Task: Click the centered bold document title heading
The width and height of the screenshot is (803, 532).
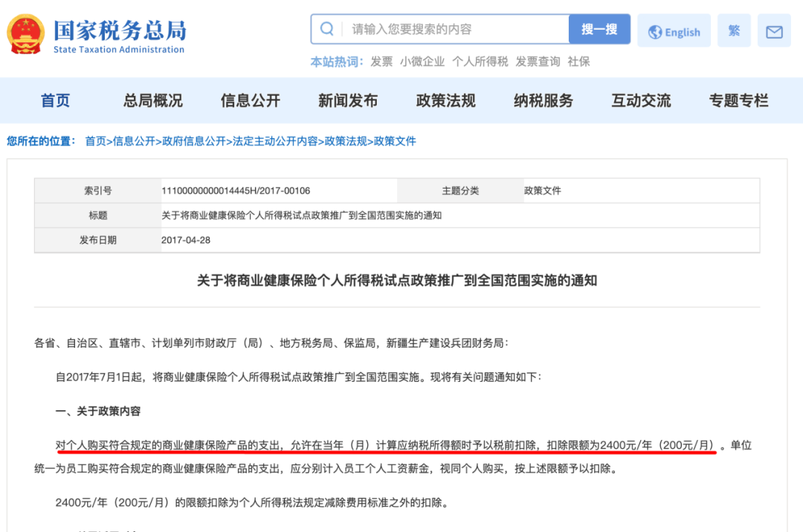Action: coord(397,280)
